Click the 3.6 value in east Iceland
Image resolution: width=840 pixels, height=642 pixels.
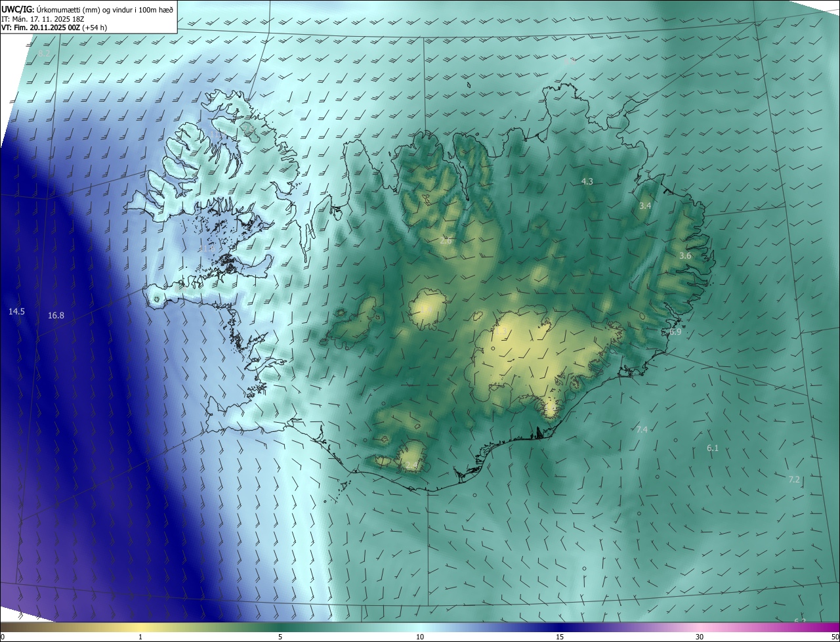(x=685, y=255)
